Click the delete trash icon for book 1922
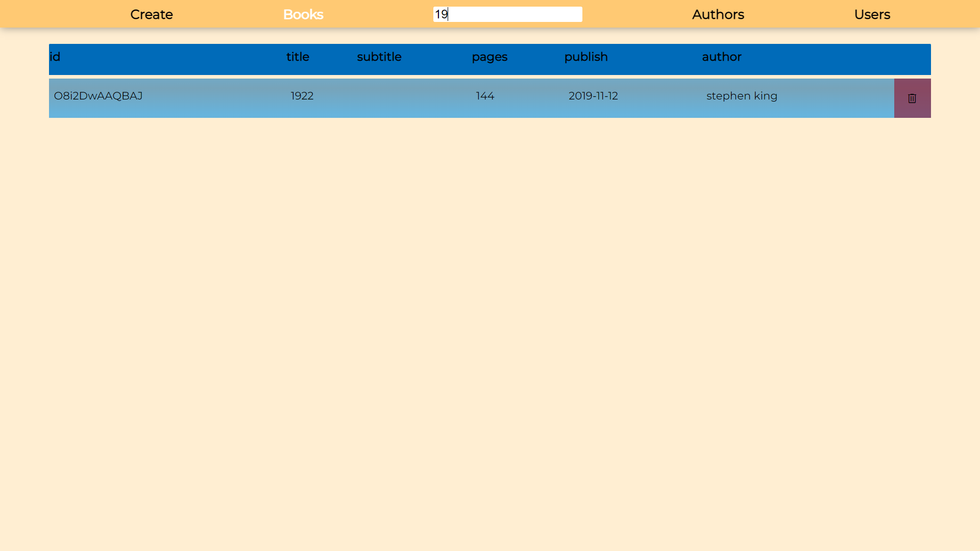 coord(912,98)
